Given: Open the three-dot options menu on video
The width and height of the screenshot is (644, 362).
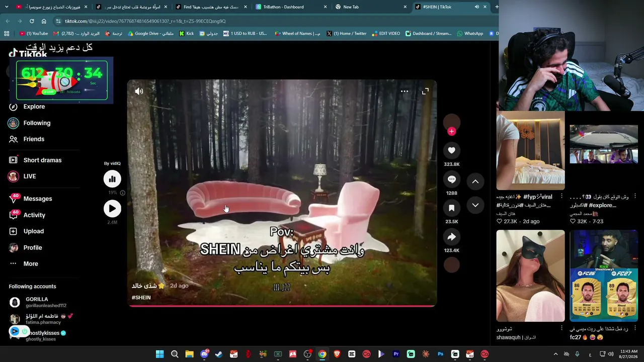Looking at the screenshot, I should click(x=405, y=92).
